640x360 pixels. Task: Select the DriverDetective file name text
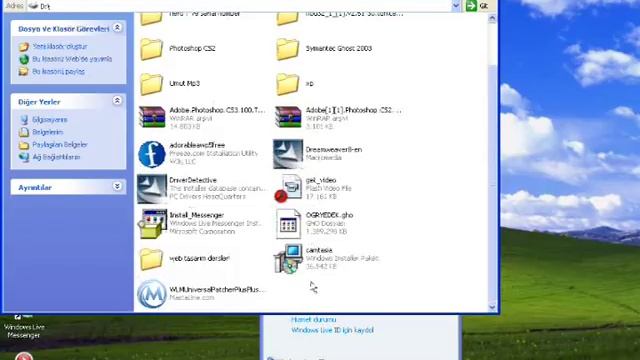point(193,180)
